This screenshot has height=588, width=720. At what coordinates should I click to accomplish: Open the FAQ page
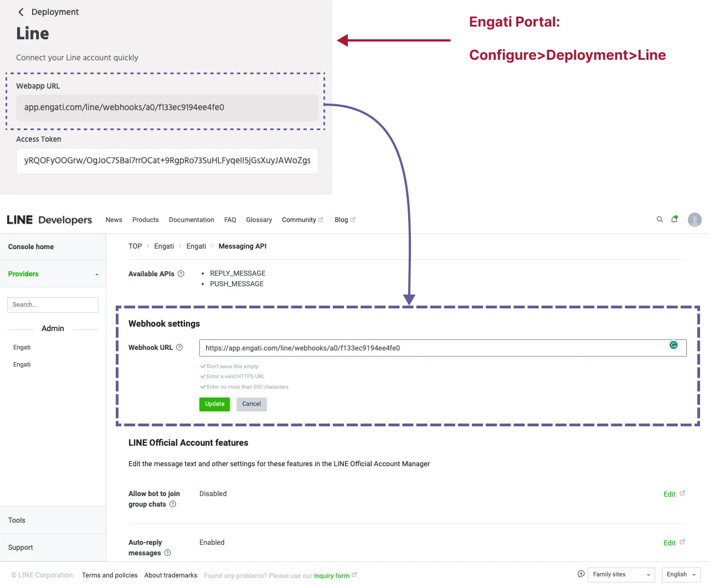230,220
